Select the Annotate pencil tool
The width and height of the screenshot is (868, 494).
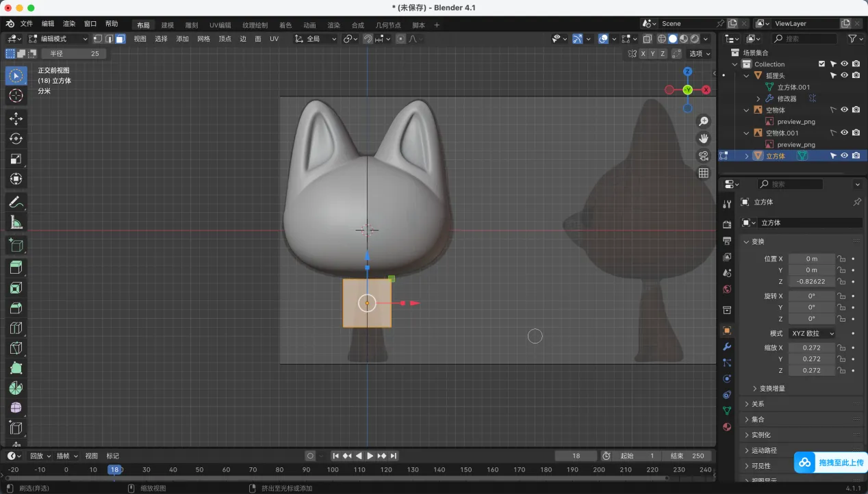point(16,202)
